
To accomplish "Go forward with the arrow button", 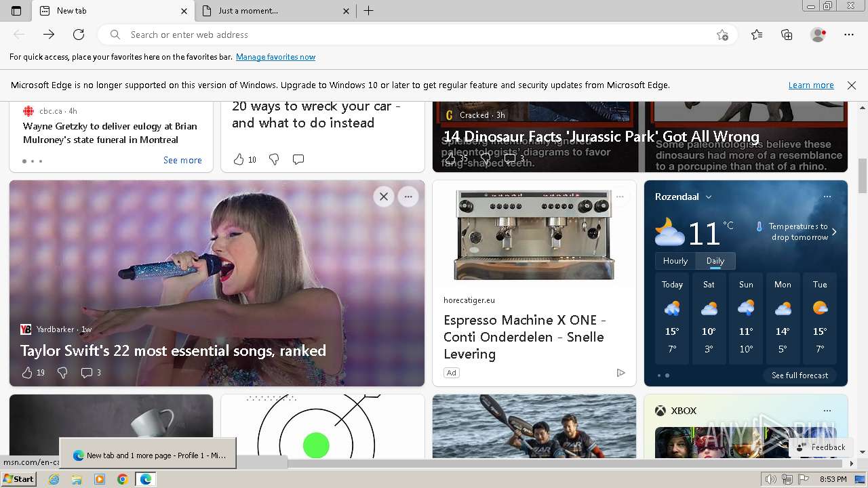I will pyautogui.click(x=49, y=35).
